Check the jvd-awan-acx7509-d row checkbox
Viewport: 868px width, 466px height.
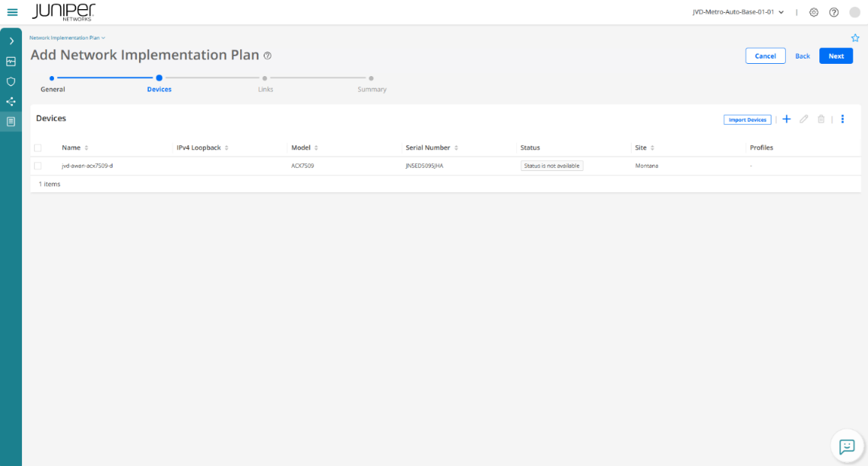[x=38, y=166]
